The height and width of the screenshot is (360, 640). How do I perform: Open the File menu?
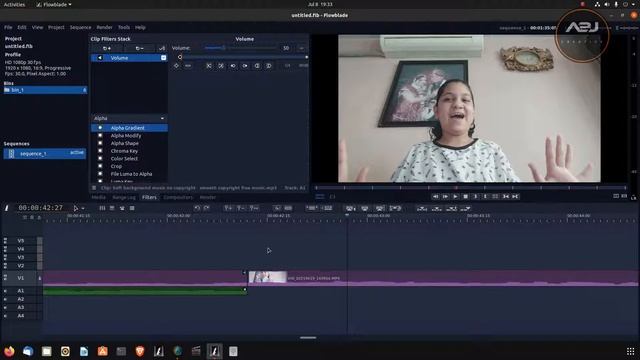[x=8, y=27]
